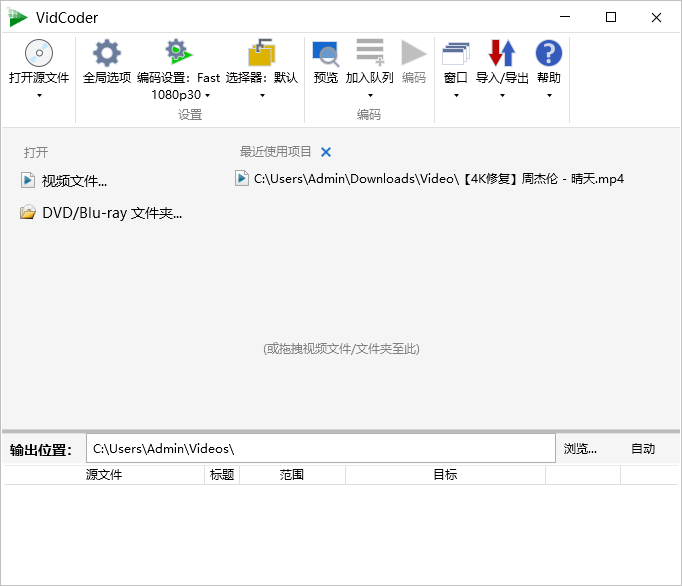
Task: Open Preview with the magnifier icon
Action: tap(325, 53)
